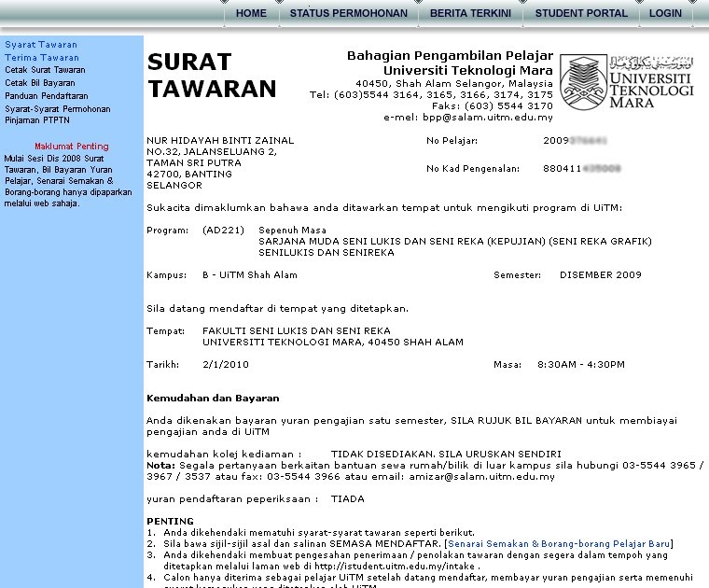709x588 pixels.
Task: Click the TIADA exam fee value
Action: (347, 499)
